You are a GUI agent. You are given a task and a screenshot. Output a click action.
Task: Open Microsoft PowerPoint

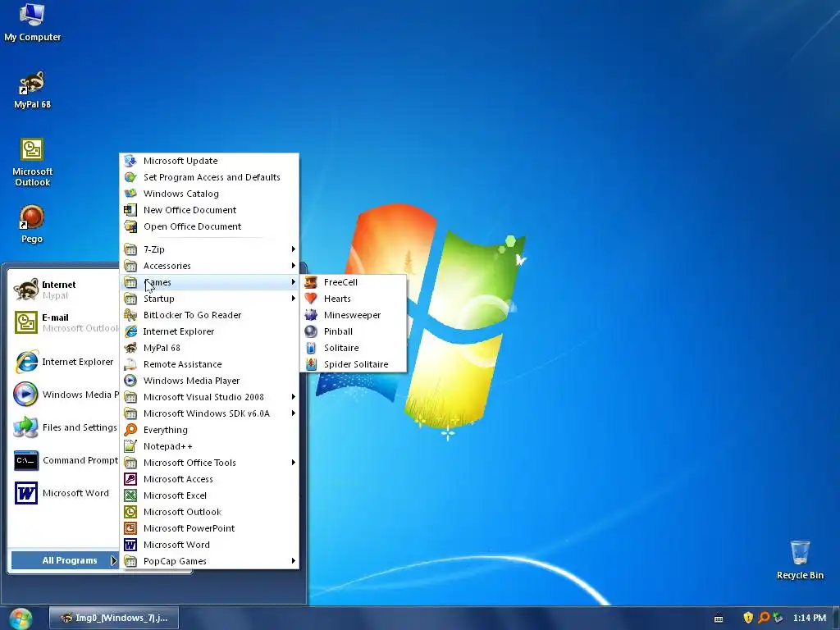click(x=209, y=528)
